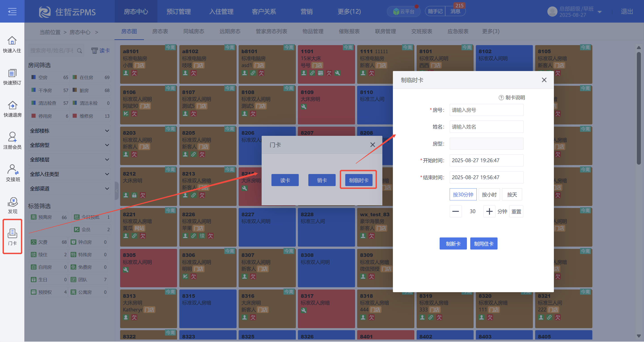Toggle 停用房 room filter
Screen dimensions: 644x342
click(x=49, y=116)
